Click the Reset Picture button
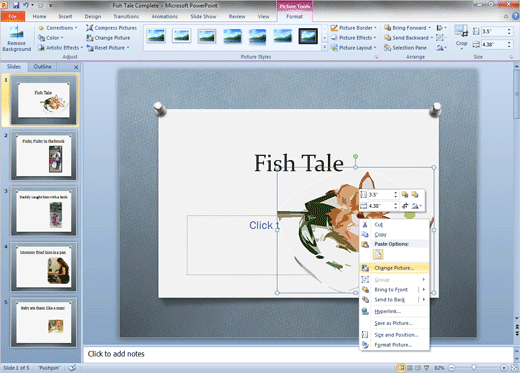This screenshot has height=373, width=520. click(x=108, y=48)
